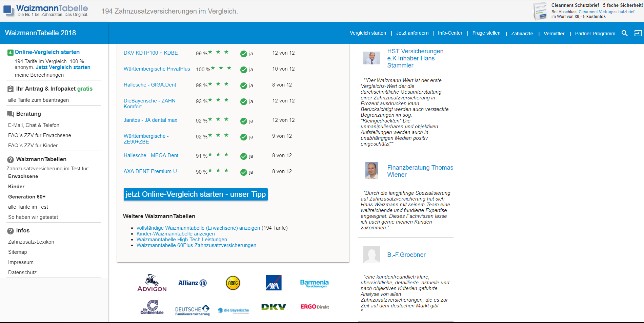Open 'vollständige Waizmanntabelle (Erwachsene) anzeigen' link

(x=198, y=228)
